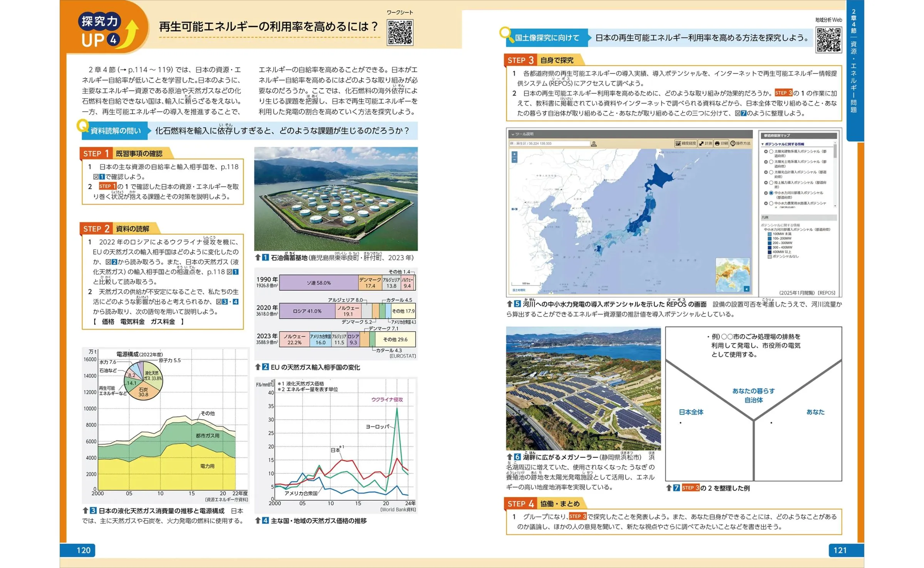Click the map zoom-in plus button
The height and width of the screenshot is (568, 924).
(514, 154)
